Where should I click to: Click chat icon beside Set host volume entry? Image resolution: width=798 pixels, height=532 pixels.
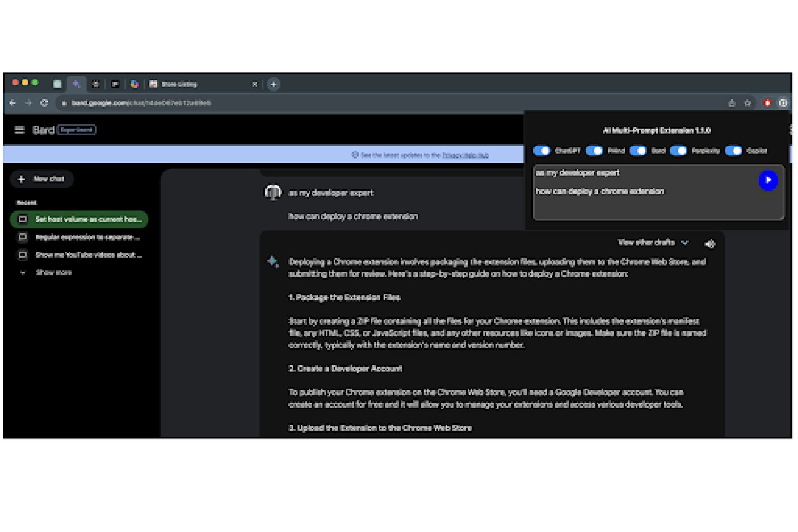click(x=22, y=219)
